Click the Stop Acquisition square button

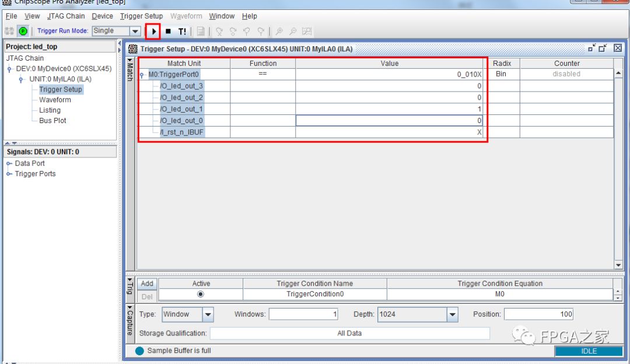click(169, 31)
